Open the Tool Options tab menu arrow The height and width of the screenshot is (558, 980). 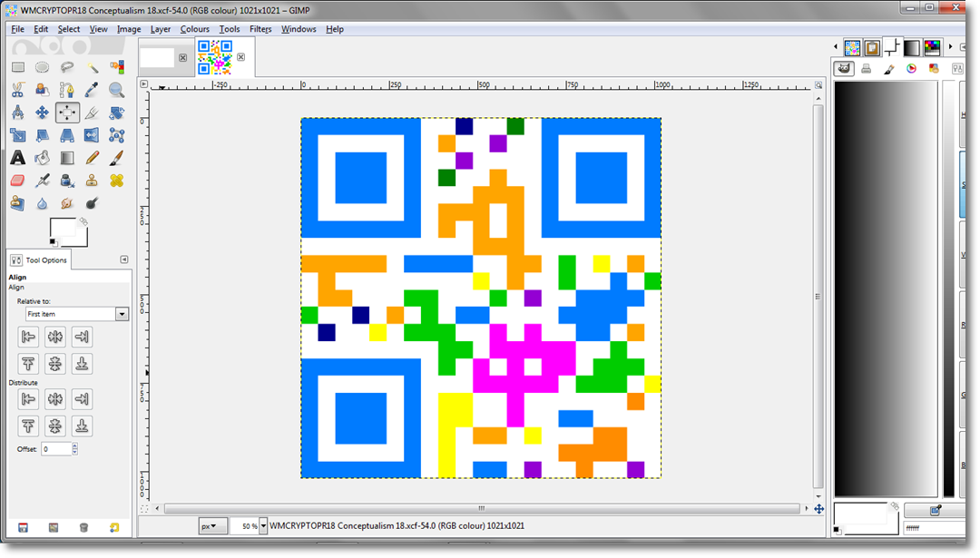click(123, 259)
